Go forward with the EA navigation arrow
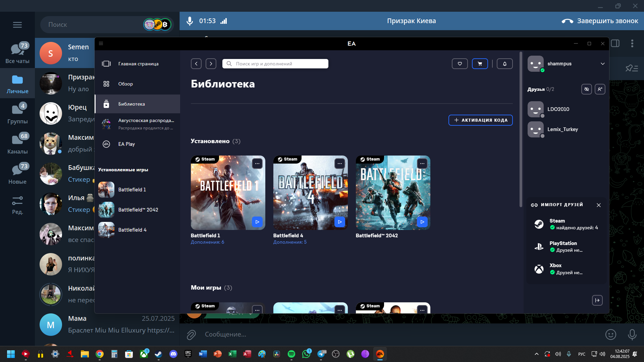The height and width of the screenshot is (362, 644). point(211,64)
